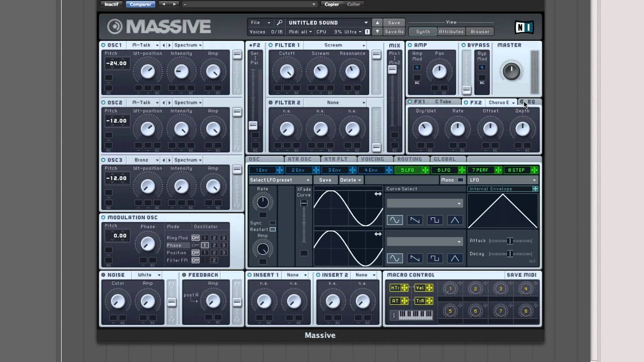This screenshot has height=362, width=644.
Task: Click the Save As button
Action: [x=394, y=32]
